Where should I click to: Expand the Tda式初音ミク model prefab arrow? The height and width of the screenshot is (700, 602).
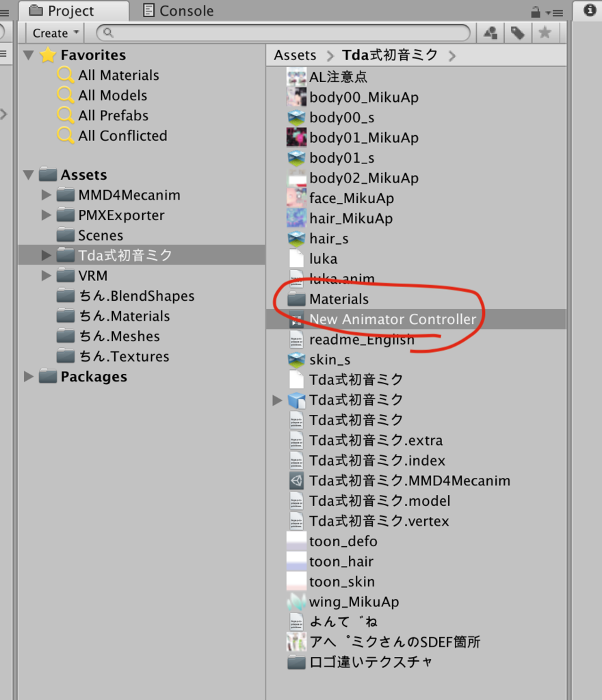point(277,400)
